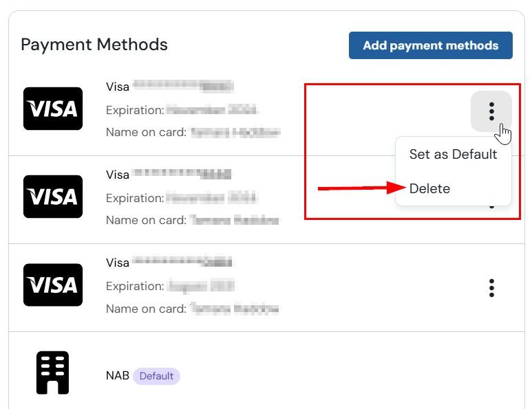The height and width of the screenshot is (409, 532).
Task: Click the NAB bank building icon
Action: tap(52, 373)
